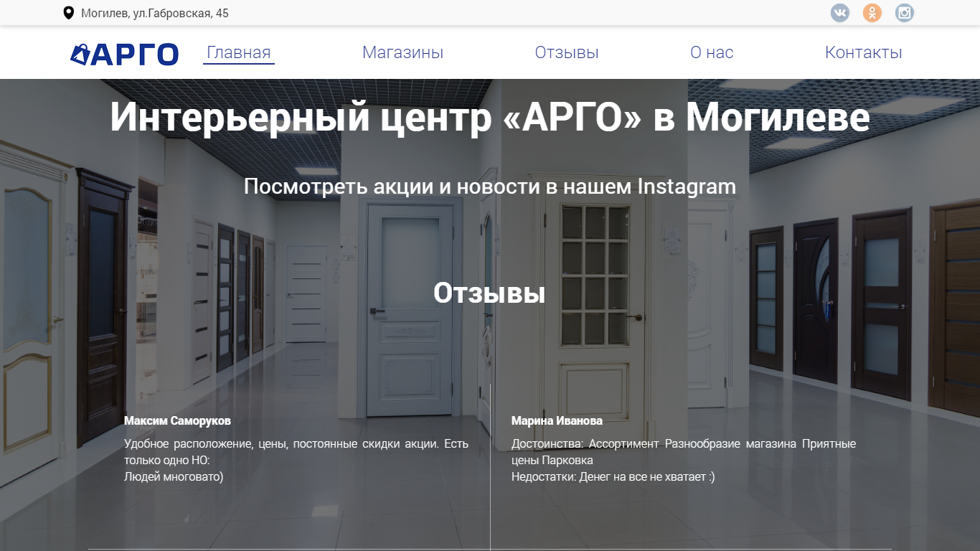Image resolution: width=980 pixels, height=551 pixels.
Task: Open the Отзывы menu item
Action: 567,52
